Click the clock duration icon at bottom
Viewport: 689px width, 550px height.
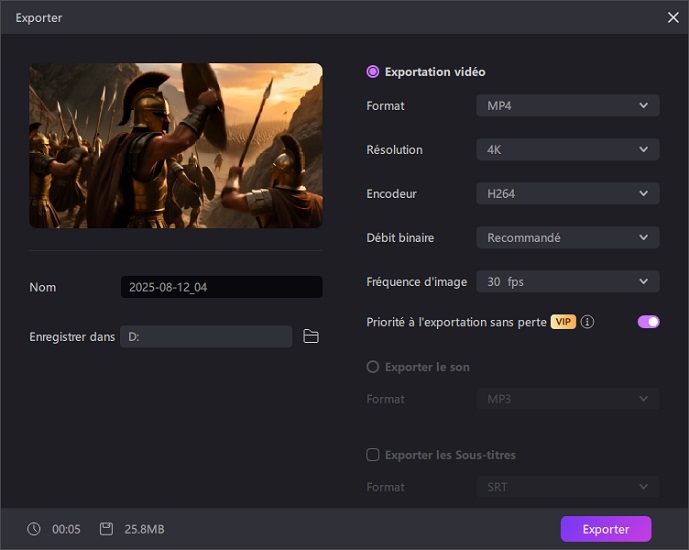point(34,529)
